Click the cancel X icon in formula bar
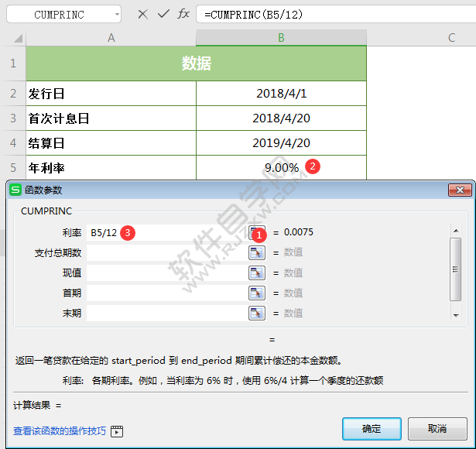Screen dimensions: 476x449 tap(142, 14)
